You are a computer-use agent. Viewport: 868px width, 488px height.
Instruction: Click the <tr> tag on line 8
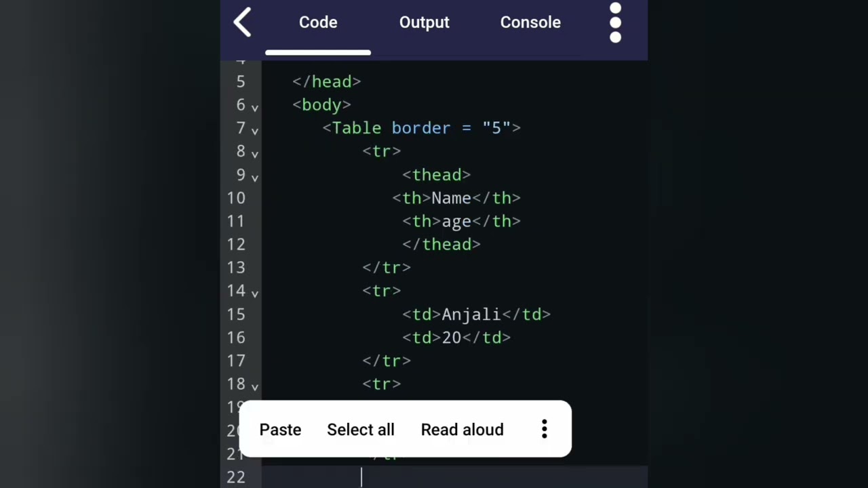(x=382, y=151)
